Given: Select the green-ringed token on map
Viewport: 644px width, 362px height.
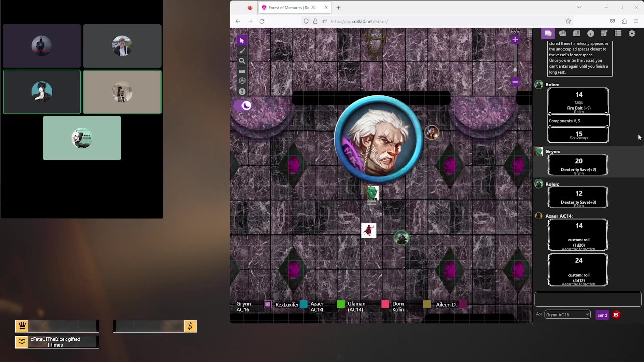Looking at the screenshot, I should 401,238.
